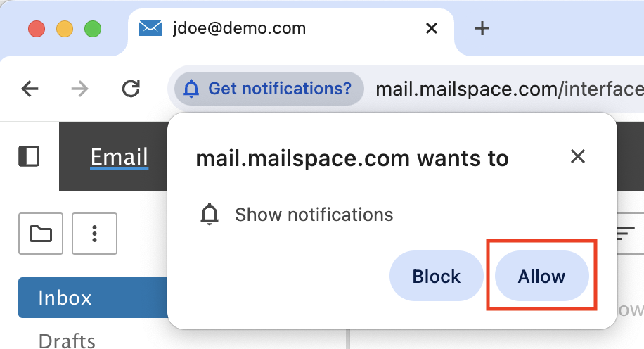
Task: Switch to the Email tab
Action: (119, 157)
